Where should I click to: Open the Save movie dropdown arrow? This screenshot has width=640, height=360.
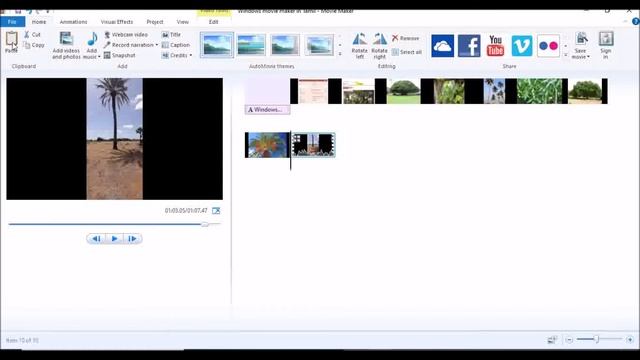coord(588,57)
